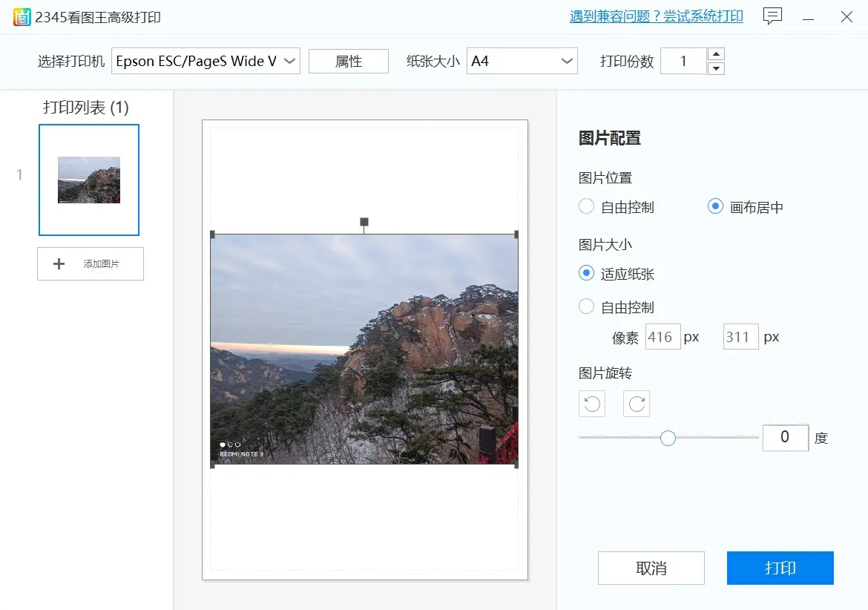Select the mountain photo thumbnail in print list
The width and height of the screenshot is (868, 610).
[x=88, y=180]
